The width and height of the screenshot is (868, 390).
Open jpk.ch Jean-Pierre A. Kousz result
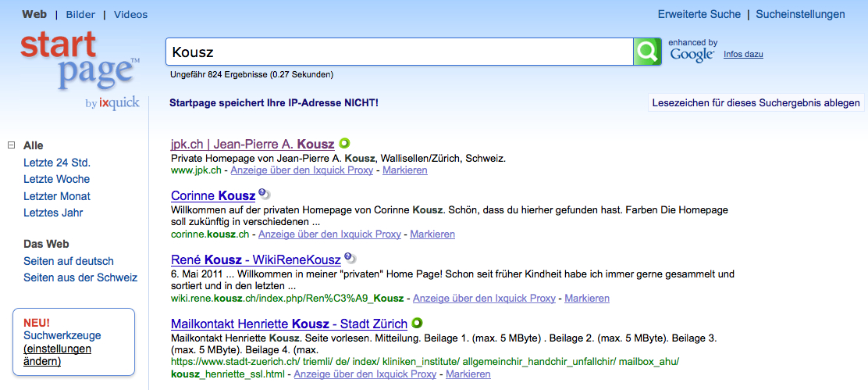(x=252, y=145)
